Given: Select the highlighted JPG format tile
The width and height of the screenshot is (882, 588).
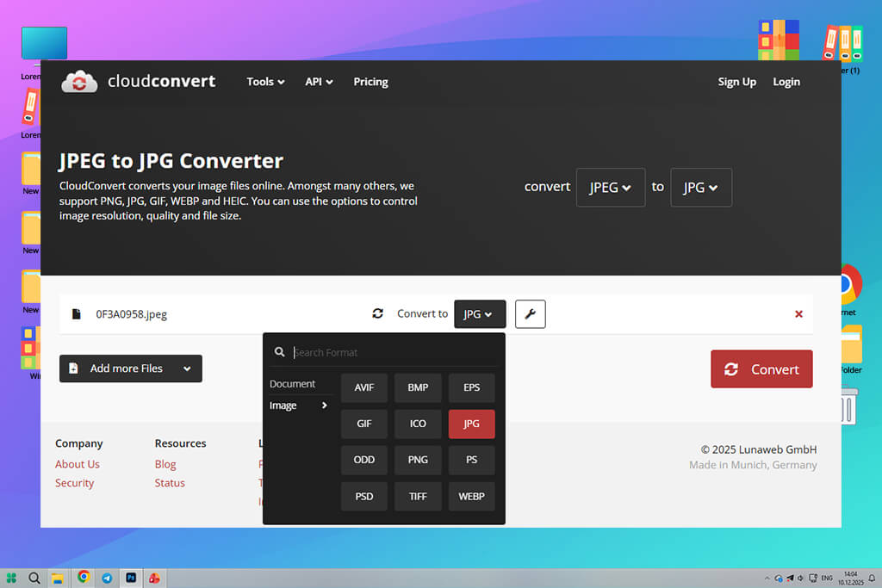Looking at the screenshot, I should click(x=471, y=424).
